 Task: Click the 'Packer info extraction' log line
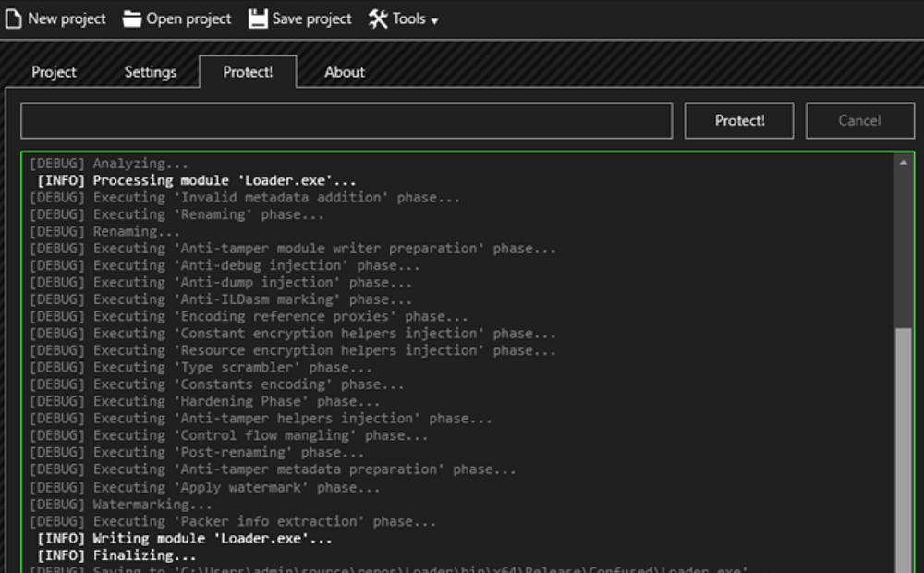[233, 522]
